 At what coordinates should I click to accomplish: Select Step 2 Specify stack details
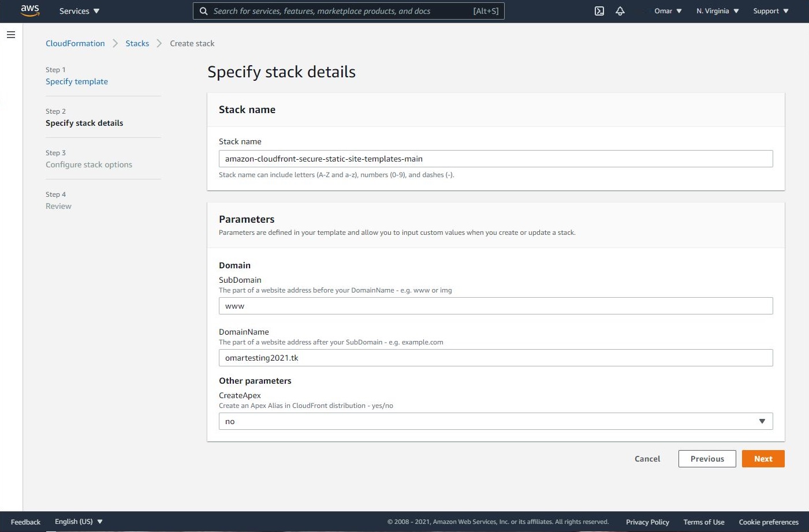point(84,123)
